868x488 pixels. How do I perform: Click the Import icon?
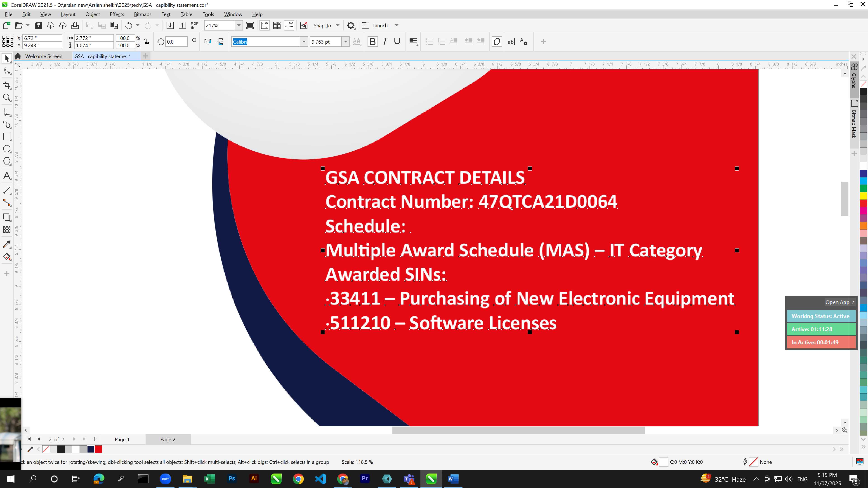click(170, 25)
